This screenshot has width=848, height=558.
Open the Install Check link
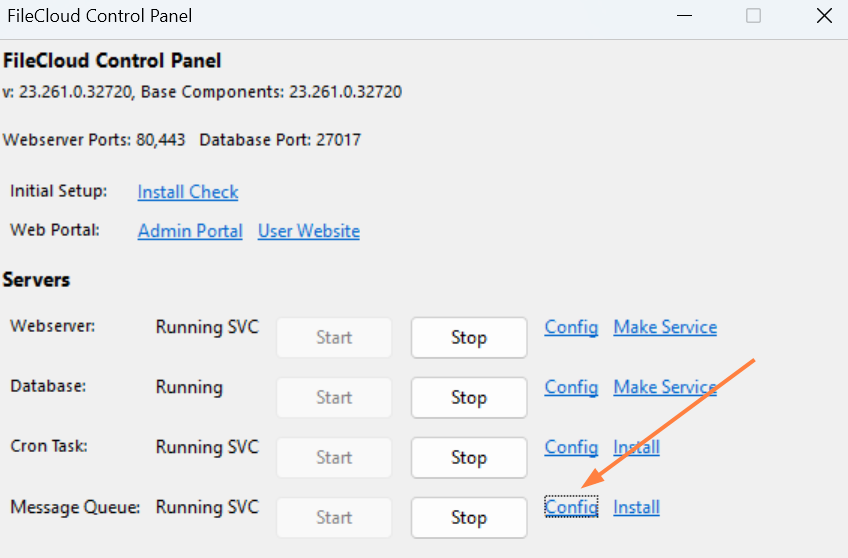(x=188, y=192)
